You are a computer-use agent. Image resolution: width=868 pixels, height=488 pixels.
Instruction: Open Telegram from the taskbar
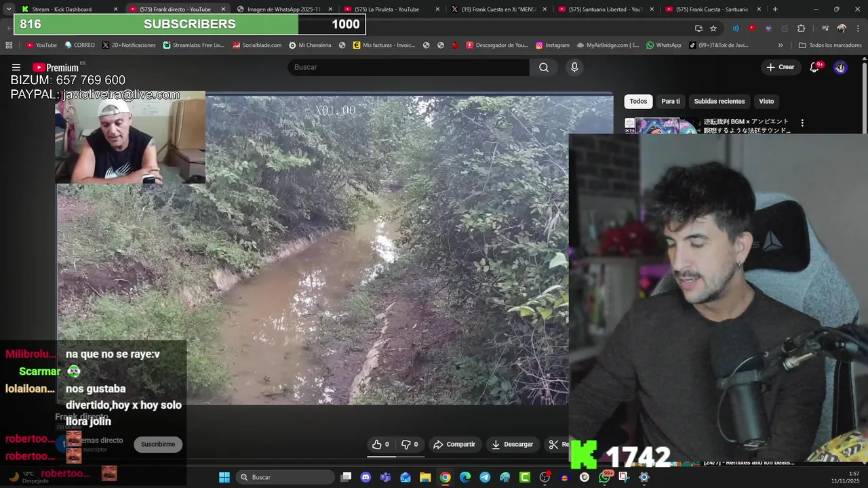point(485,477)
